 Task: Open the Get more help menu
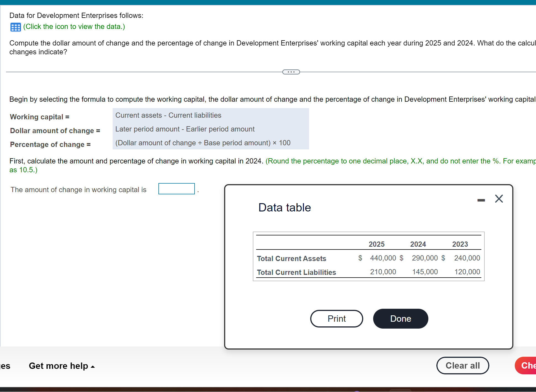click(62, 366)
